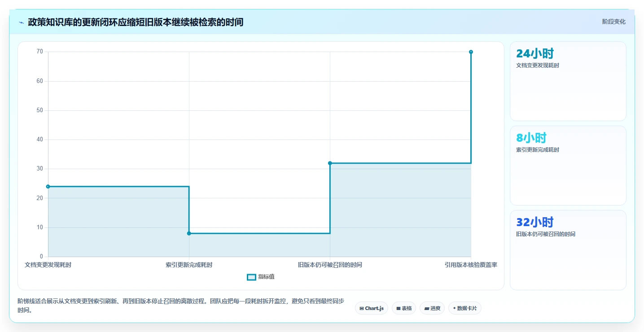644x332 pixels.
Task: Click the data point at value 70
Action: (471, 52)
